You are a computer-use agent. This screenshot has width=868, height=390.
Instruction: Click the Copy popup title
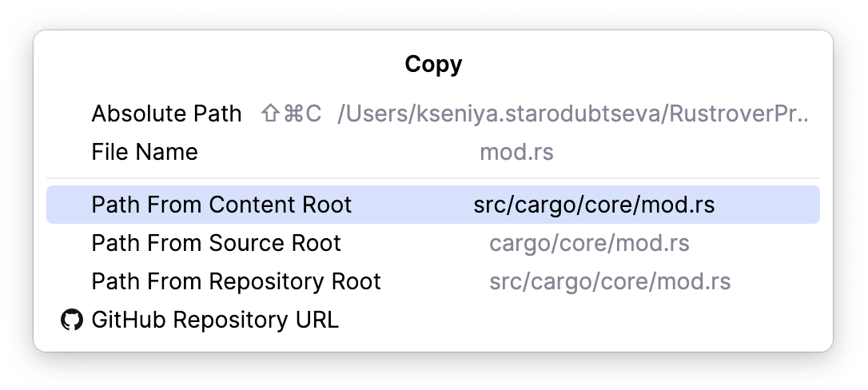click(433, 65)
